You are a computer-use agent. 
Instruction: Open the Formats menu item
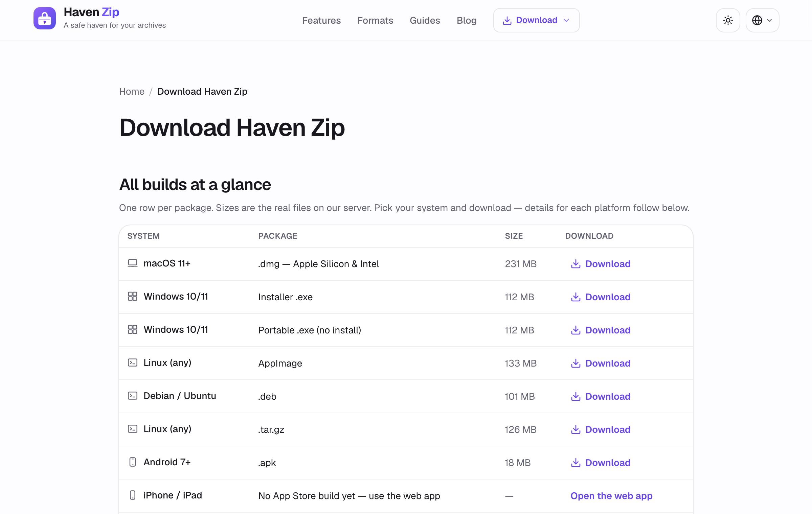coord(375,21)
